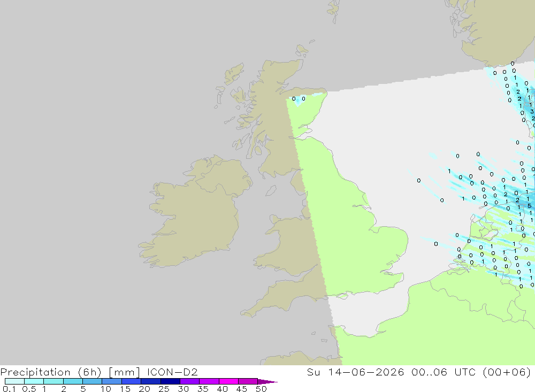Choose the 20–25 mm dark blue swatch
The image size is (535, 392).
click(151, 381)
